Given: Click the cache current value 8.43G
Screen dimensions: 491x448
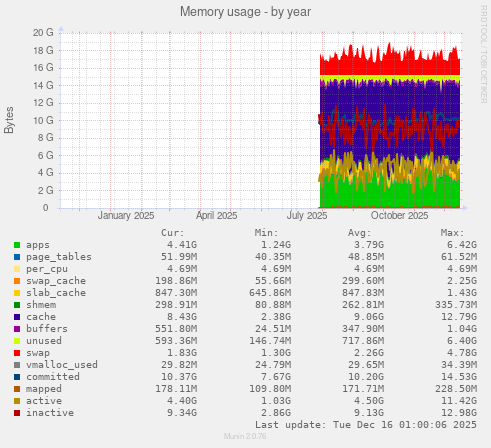Looking at the screenshot, I should (x=182, y=317).
